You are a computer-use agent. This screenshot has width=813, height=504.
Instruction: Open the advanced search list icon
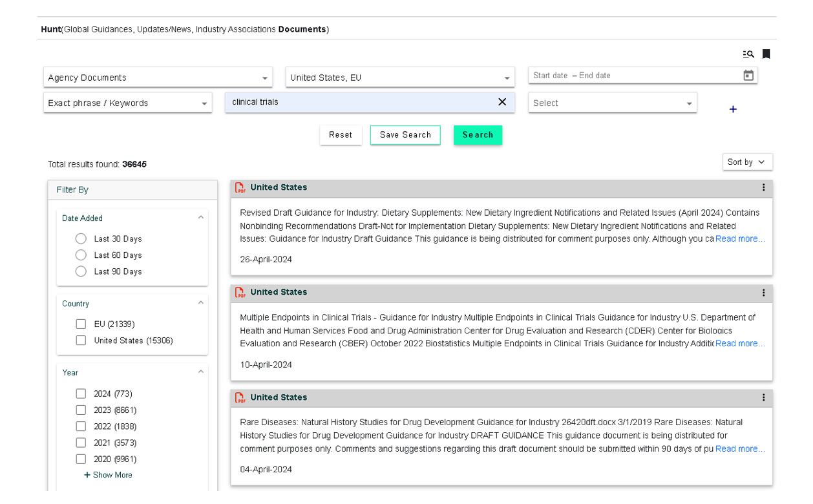pyautogui.click(x=748, y=54)
